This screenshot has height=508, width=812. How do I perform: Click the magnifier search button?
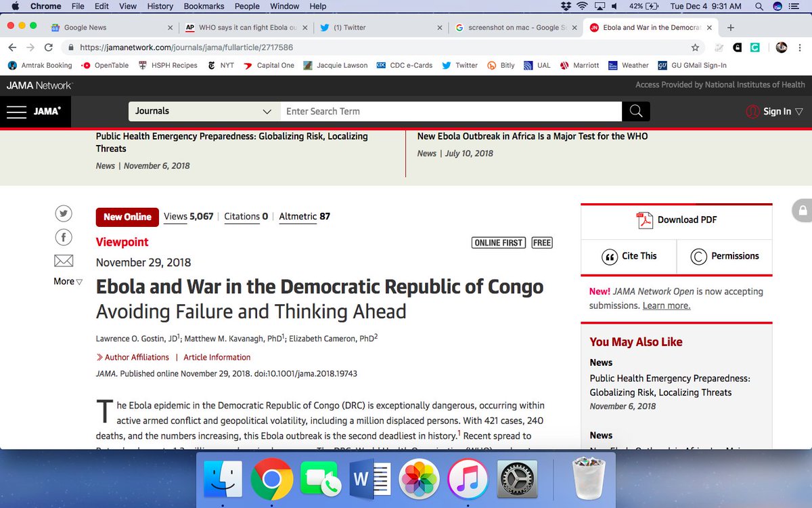pos(636,112)
